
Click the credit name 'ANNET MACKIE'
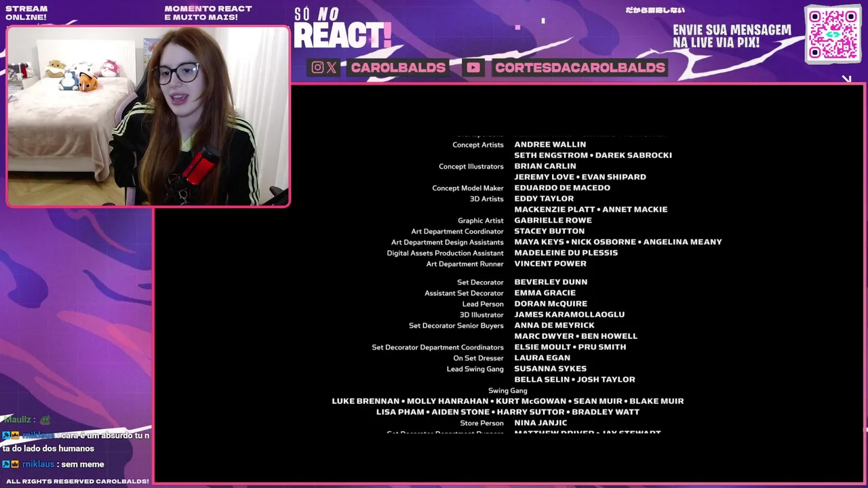pyautogui.click(x=635, y=209)
